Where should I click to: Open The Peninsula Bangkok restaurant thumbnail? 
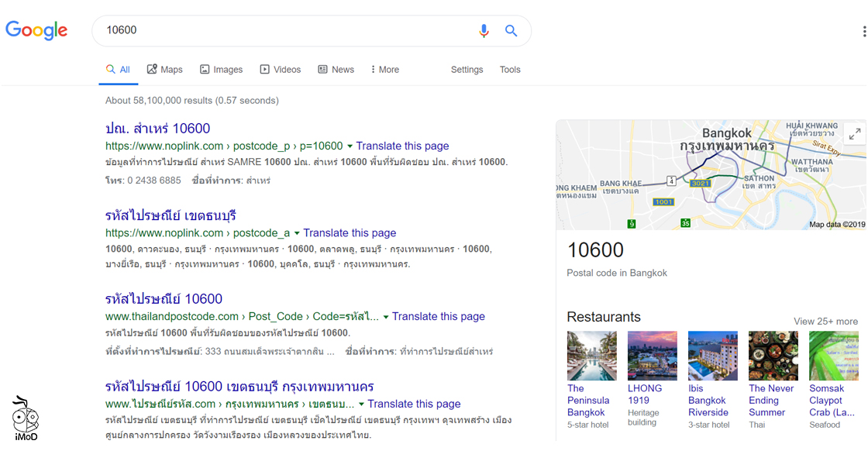[x=591, y=355]
